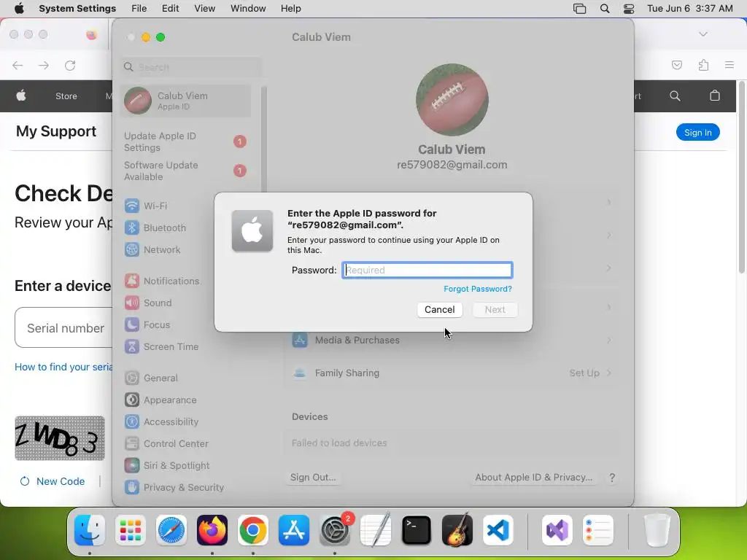Image resolution: width=747 pixels, height=560 pixels.
Task: Launch Finder from the Dock
Action: [x=90, y=530]
